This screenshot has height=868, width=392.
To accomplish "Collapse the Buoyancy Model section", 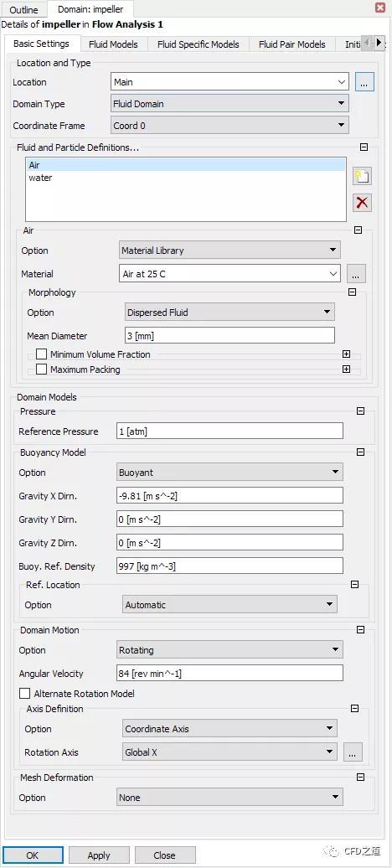I will click(x=360, y=452).
